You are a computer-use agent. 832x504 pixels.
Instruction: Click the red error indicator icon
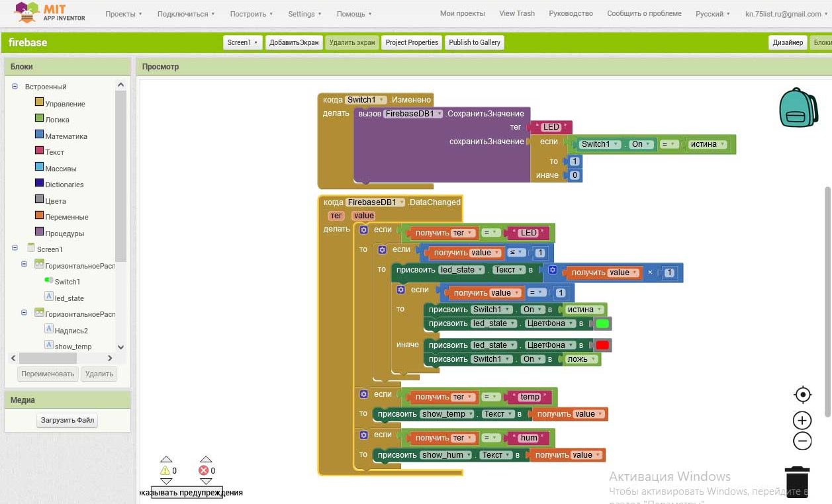point(204,470)
